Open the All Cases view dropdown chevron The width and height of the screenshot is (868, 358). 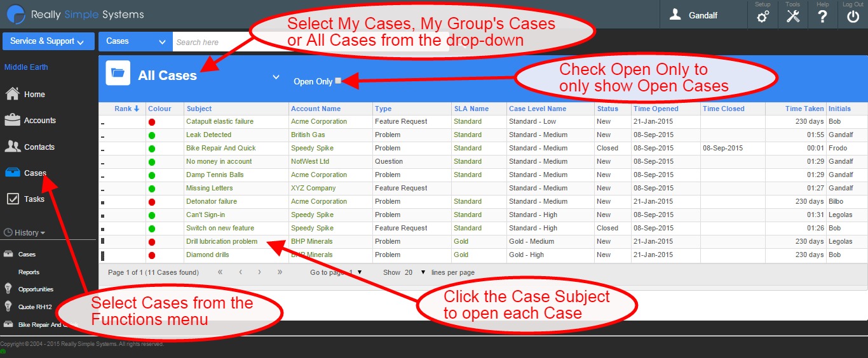276,77
